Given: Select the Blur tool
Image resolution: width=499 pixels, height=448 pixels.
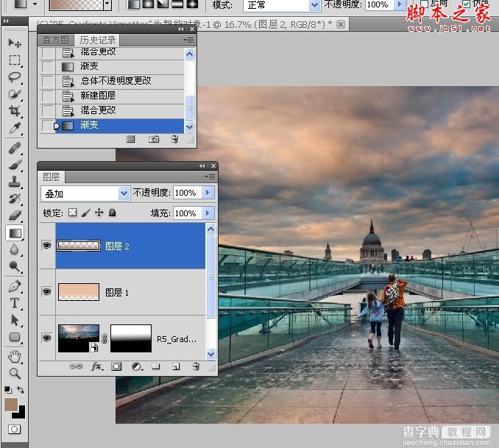Looking at the screenshot, I should coord(15,250).
